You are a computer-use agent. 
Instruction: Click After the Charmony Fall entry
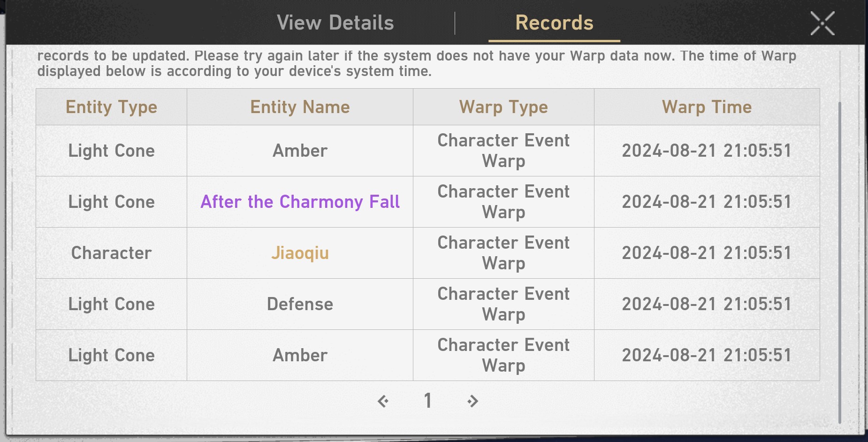[300, 202]
